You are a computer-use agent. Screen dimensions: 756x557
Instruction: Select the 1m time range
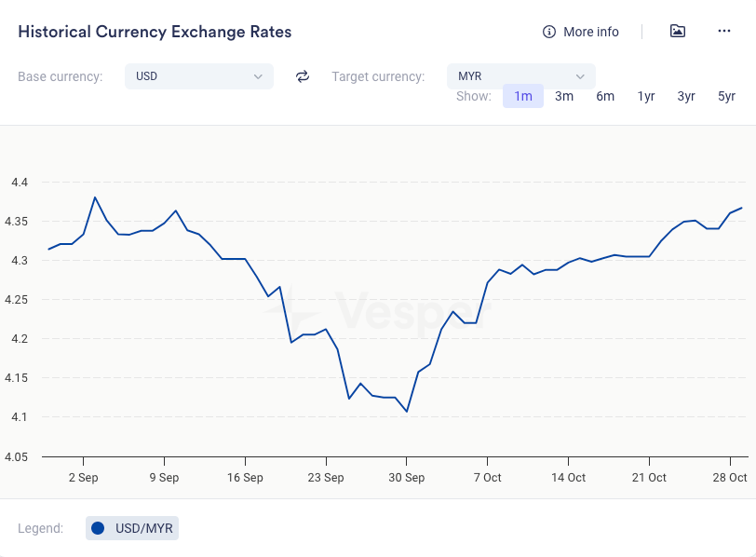[523, 96]
